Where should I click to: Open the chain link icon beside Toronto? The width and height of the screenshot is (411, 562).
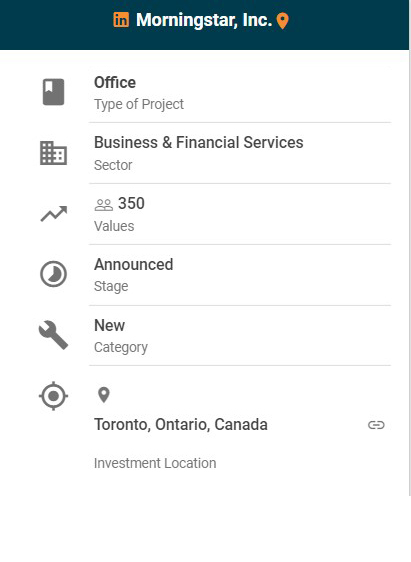click(376, 425)
